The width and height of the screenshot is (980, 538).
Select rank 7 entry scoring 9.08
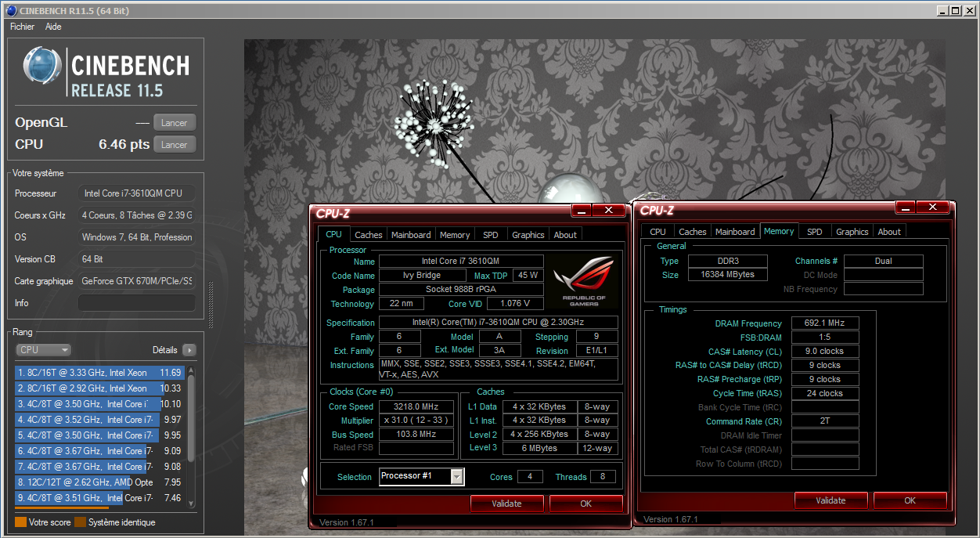tap(99, 467)
